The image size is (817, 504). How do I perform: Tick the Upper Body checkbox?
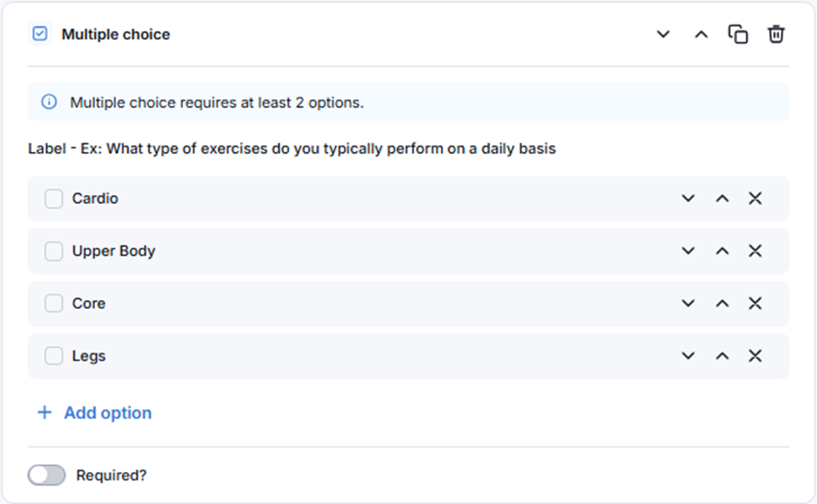pos(54,251)
